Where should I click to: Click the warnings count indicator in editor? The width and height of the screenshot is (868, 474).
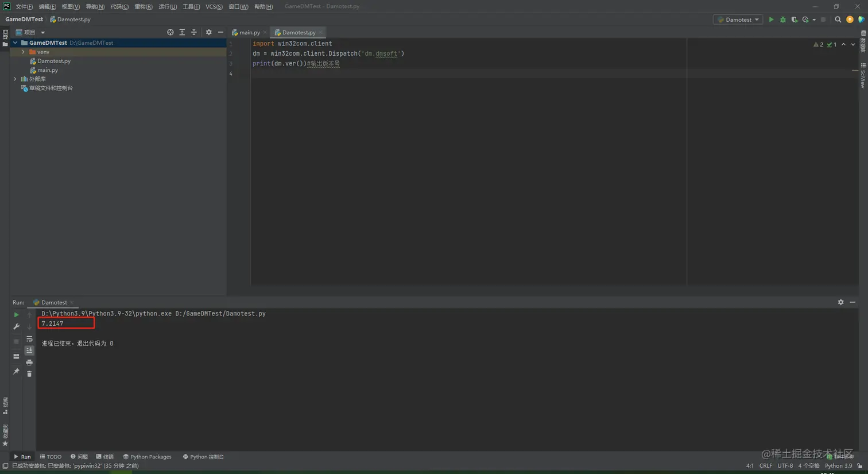coord(819,44)
